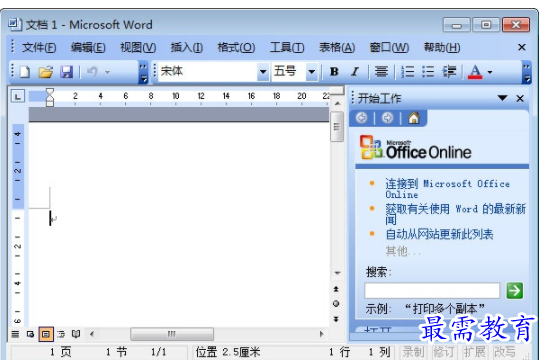This screenshot has width=543, height=360.
Task: Toggle 修订 track changes in status bar
Action: click(444, 352)
